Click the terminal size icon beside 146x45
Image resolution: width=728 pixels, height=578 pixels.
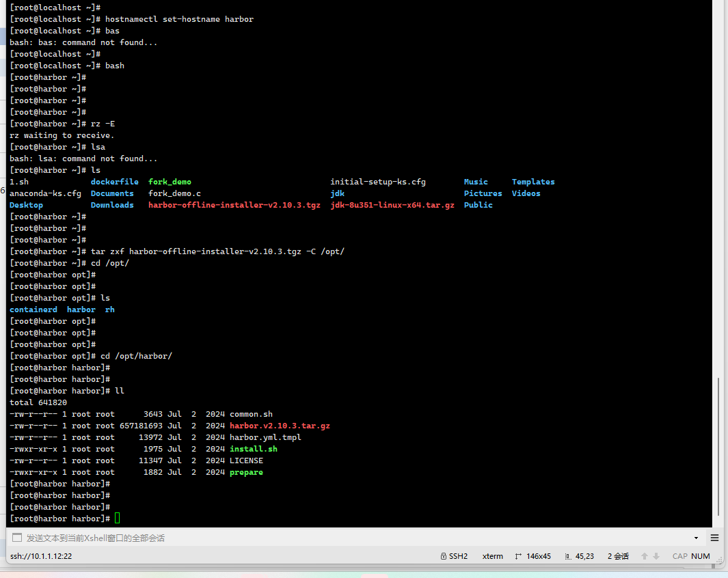518,556
